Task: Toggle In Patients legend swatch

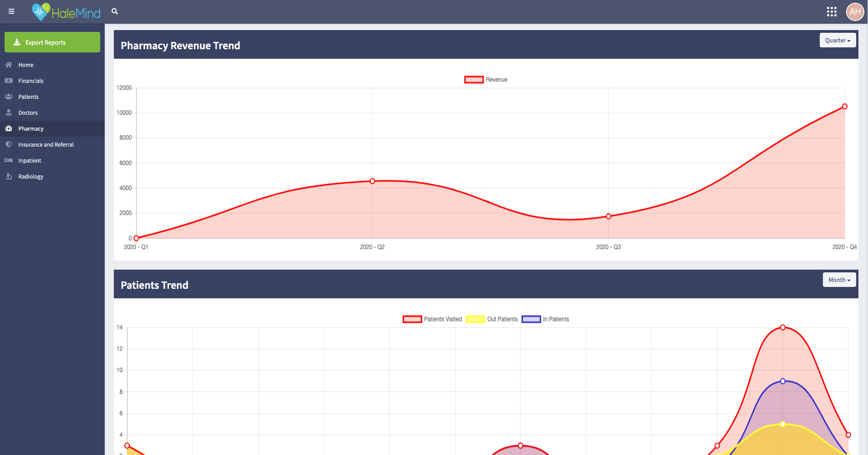Action: click(x=531, y=319)
